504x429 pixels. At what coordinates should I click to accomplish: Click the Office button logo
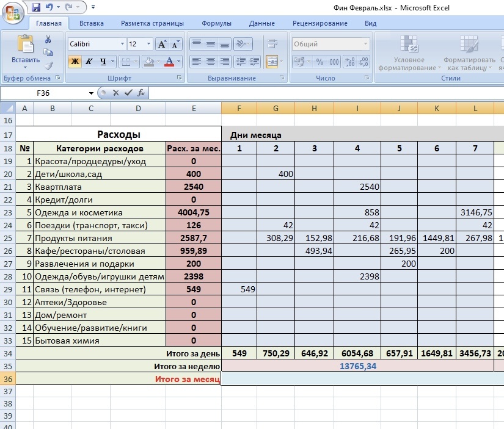pos(13,13)
